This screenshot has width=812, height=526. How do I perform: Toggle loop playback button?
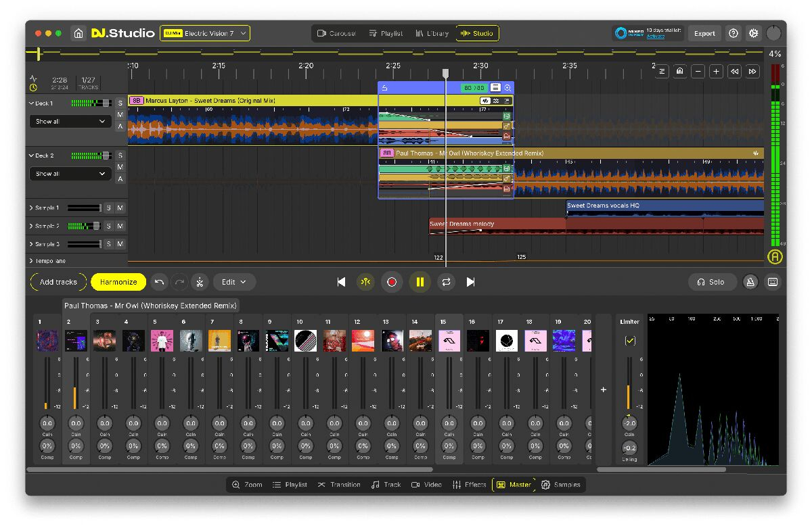(x=445, y=282)
